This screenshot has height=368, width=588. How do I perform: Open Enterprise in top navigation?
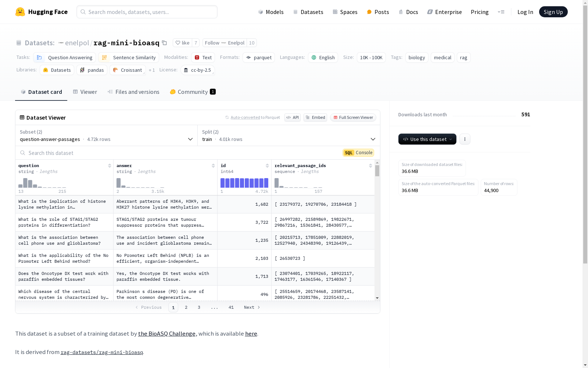(444, 12)
